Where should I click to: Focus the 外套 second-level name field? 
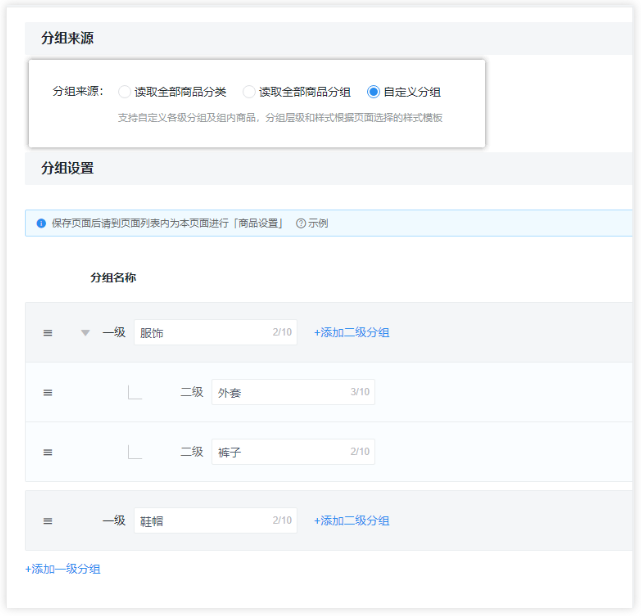[x=280, y=393]
